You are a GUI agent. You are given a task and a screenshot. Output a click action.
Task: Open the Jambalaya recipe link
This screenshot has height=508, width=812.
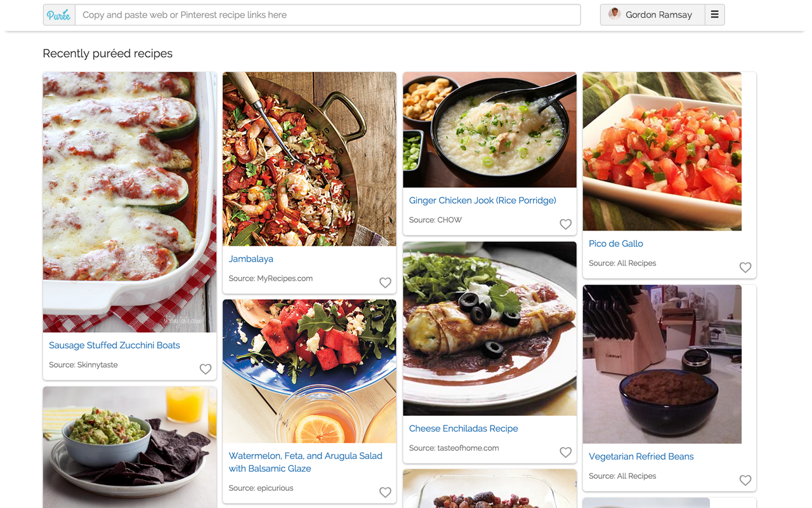coord(251,259)
